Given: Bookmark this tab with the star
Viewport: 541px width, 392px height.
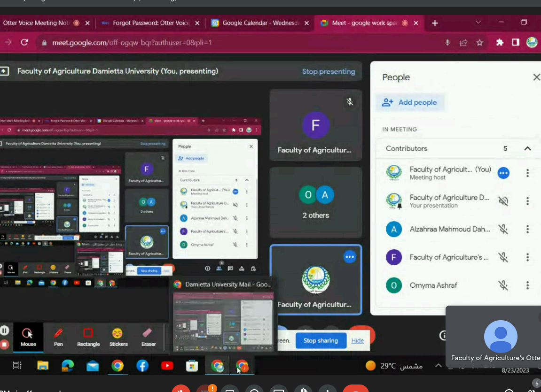Looking at the screenshot, I should coord(479,42).
